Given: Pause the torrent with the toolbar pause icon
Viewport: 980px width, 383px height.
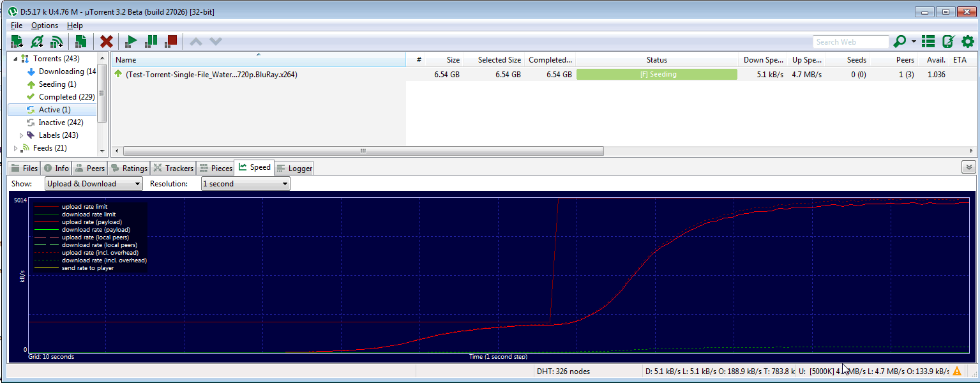Looking at the screenshot, I should tap(151, 41).
